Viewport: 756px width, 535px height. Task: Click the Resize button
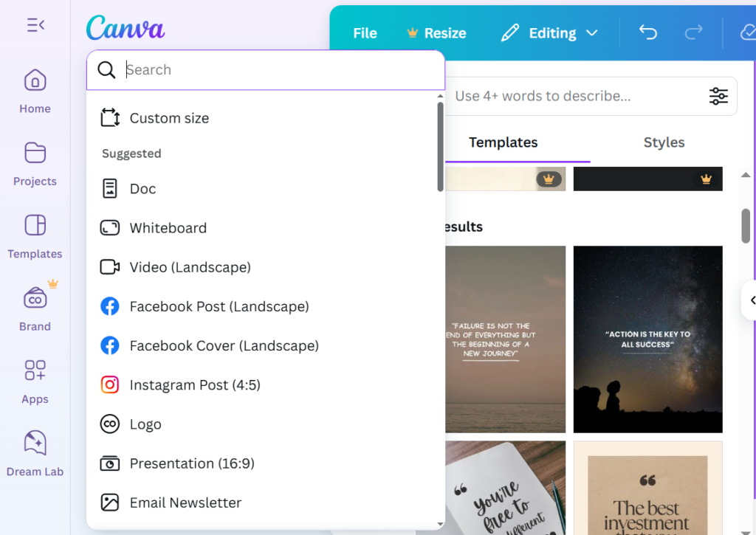436,33
